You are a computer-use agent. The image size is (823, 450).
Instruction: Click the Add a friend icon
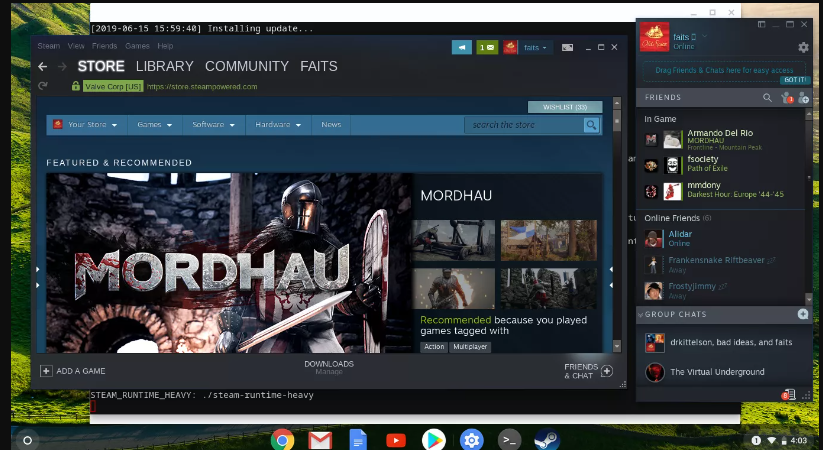[x=803, y=98]
